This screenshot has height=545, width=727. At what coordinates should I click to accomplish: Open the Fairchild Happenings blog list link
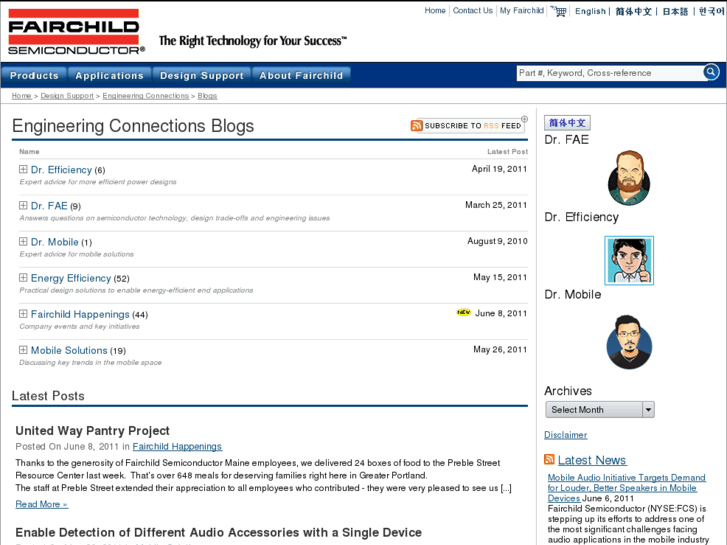click(x=80, y=314)
